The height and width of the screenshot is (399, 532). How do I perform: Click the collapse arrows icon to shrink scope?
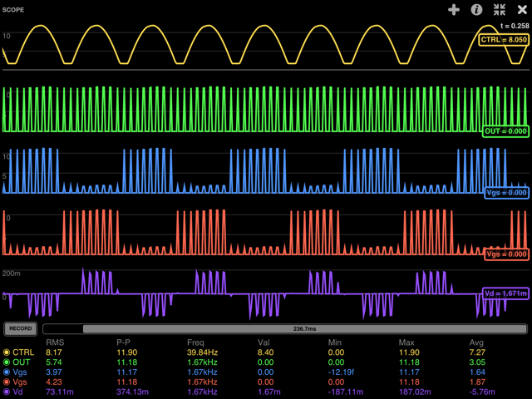pyautogui.click(x=500, y=10)
